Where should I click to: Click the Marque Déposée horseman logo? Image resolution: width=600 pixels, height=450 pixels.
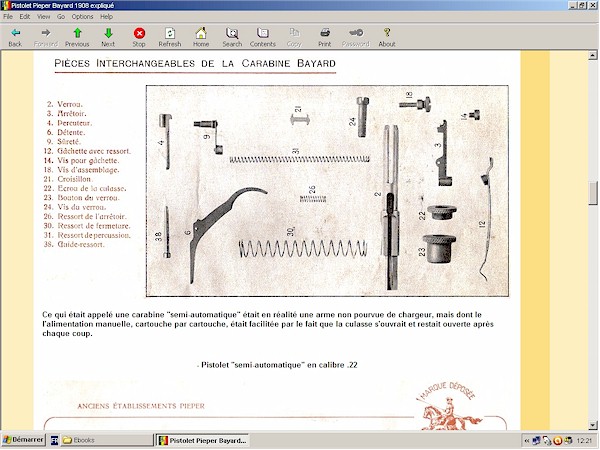[450, 407]
